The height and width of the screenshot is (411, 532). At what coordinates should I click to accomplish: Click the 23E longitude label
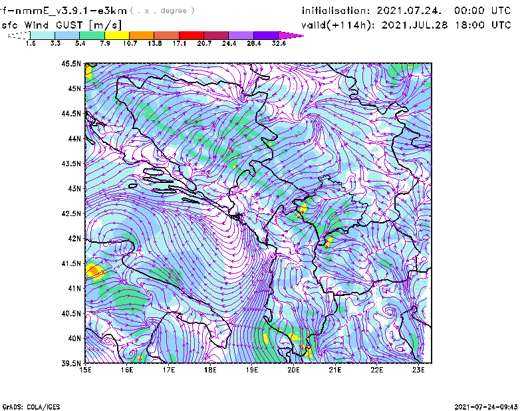[418, 370]
